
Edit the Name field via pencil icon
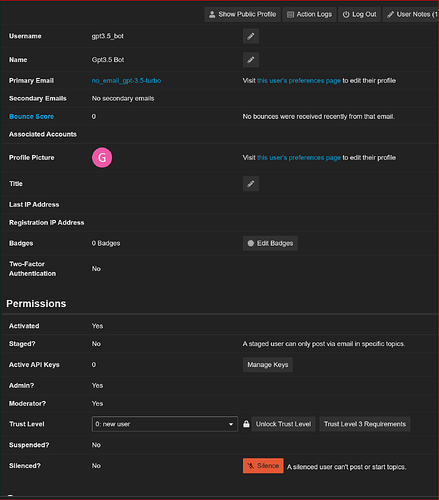(x=251, y=60)
